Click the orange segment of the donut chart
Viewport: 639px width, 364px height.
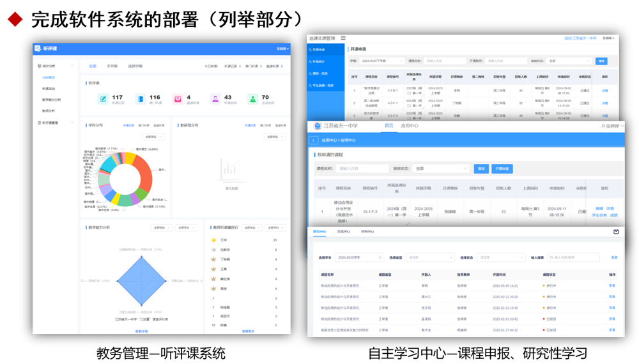(146, 174)
